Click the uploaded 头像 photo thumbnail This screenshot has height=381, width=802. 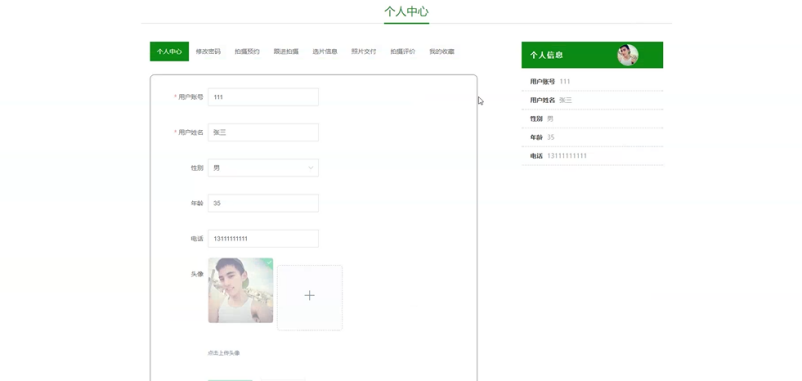click(x=240, y=290)
